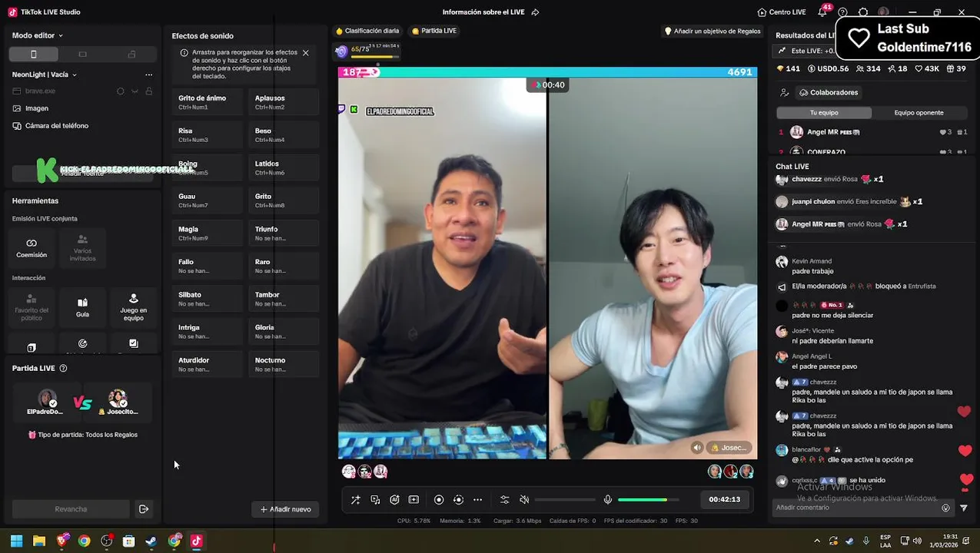Open the AI assistant tool
The height and width of the screenshot is (553, 980).
point(394,499)
